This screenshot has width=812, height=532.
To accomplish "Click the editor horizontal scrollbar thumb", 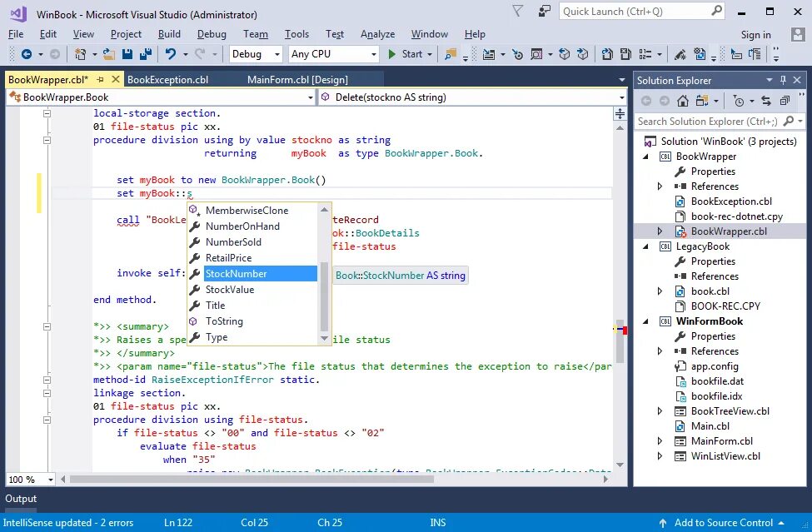I will click(252, 480).
